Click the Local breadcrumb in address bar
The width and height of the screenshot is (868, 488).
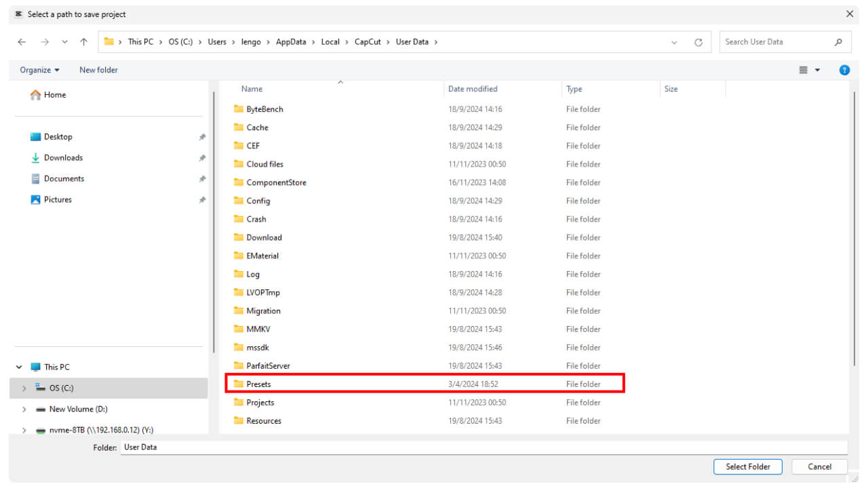(330, 42)
